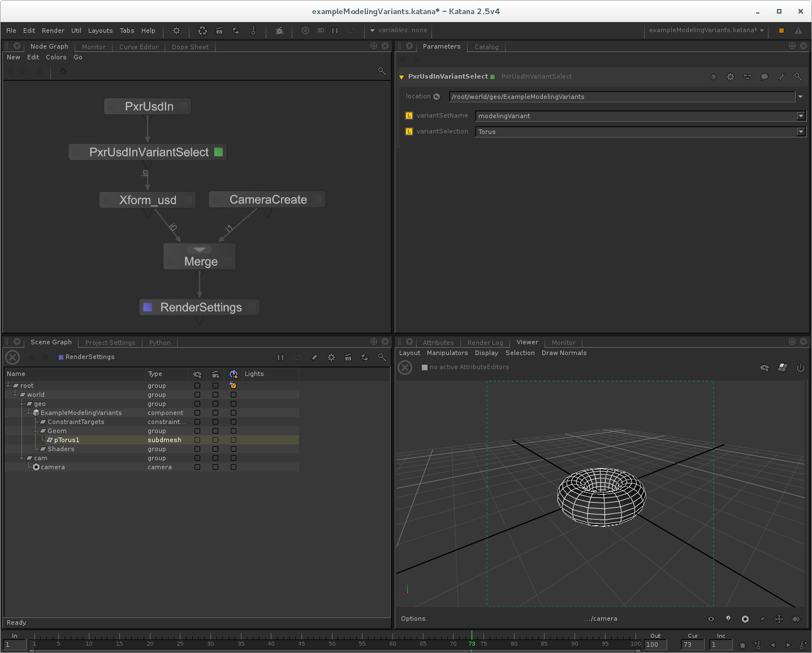Toggle the checked third-column checkbox on root row
The width and height of the screenshot is (812, 653).
pyautogui.click(x=233, y=386)
